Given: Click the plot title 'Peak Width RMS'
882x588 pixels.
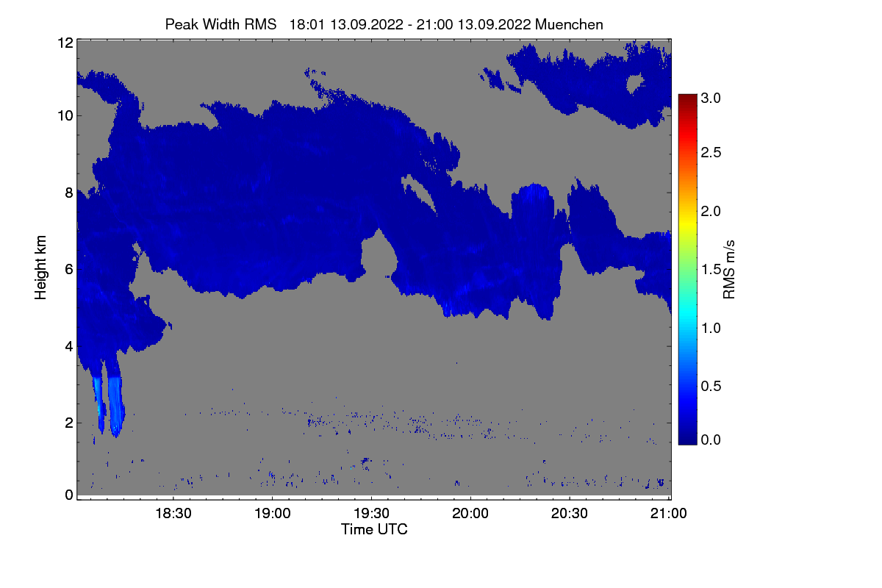Looking at the screenshot, I should (220, 24).
